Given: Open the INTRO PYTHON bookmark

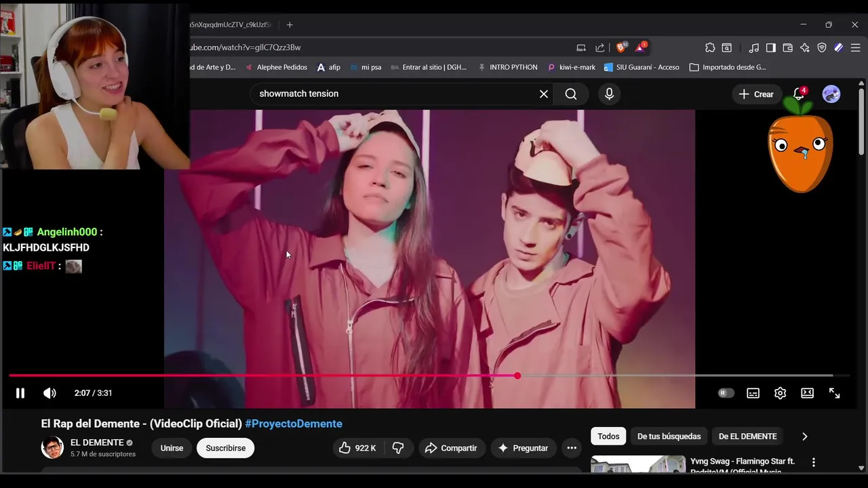Looking at the screenshot, I should click(x=508, y=67).
